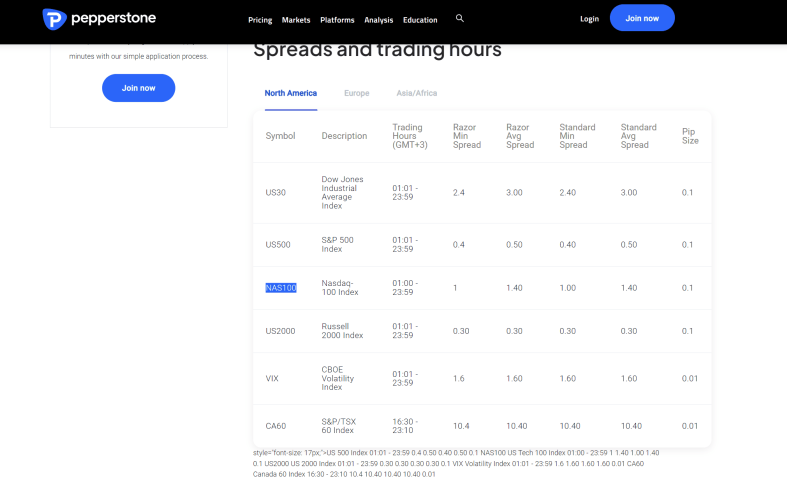Switch to the Asia/Africa tab
Image resolution: width=787 pixels, height=498 pixels.
coord(417,93)
